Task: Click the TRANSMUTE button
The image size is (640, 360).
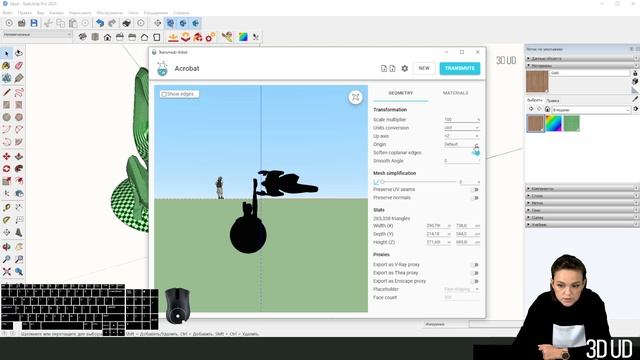Action: pyautogui.click(x=460, y=68)
